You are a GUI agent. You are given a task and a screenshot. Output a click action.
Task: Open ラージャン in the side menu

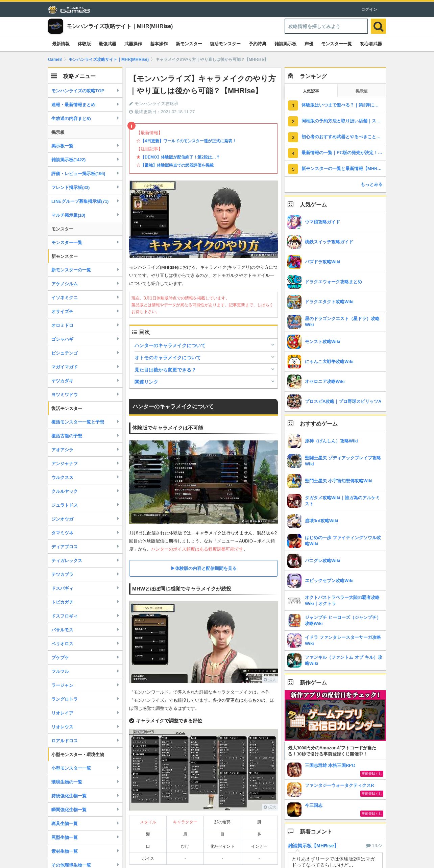point(85,685)
